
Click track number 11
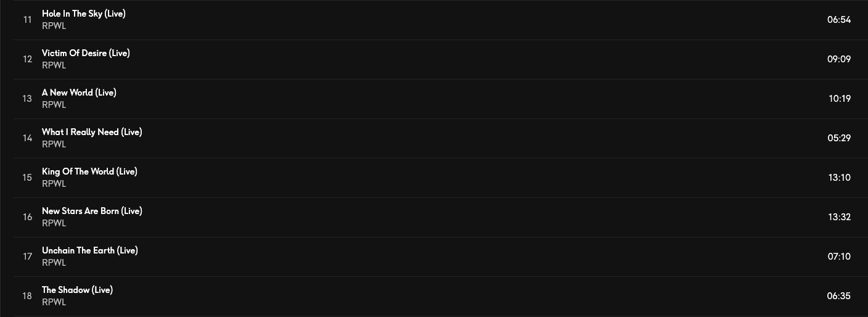point(27,20)
